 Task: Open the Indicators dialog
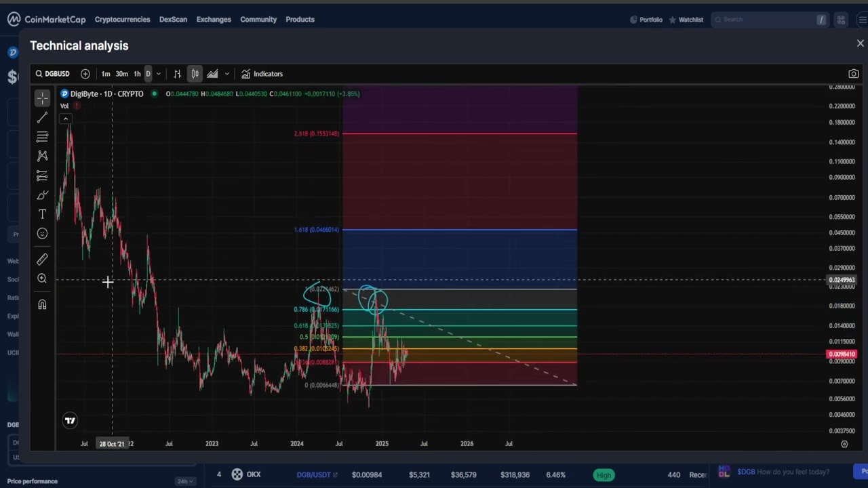262,74
